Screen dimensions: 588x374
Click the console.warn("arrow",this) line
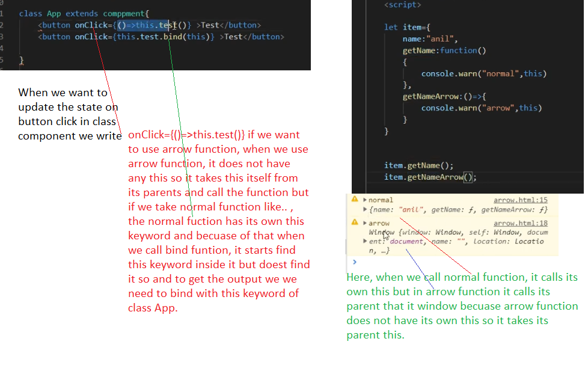click(481, 108)
